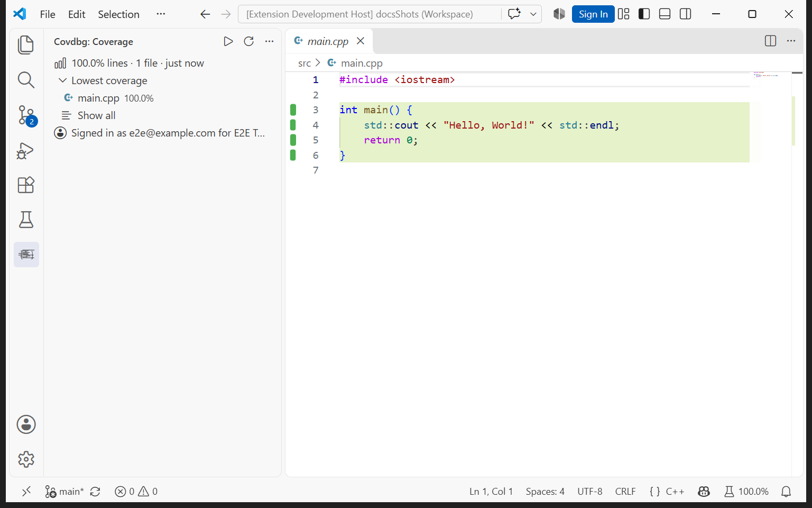
Task: Open the chat dropdown arrow
Action: coord(533,14)
